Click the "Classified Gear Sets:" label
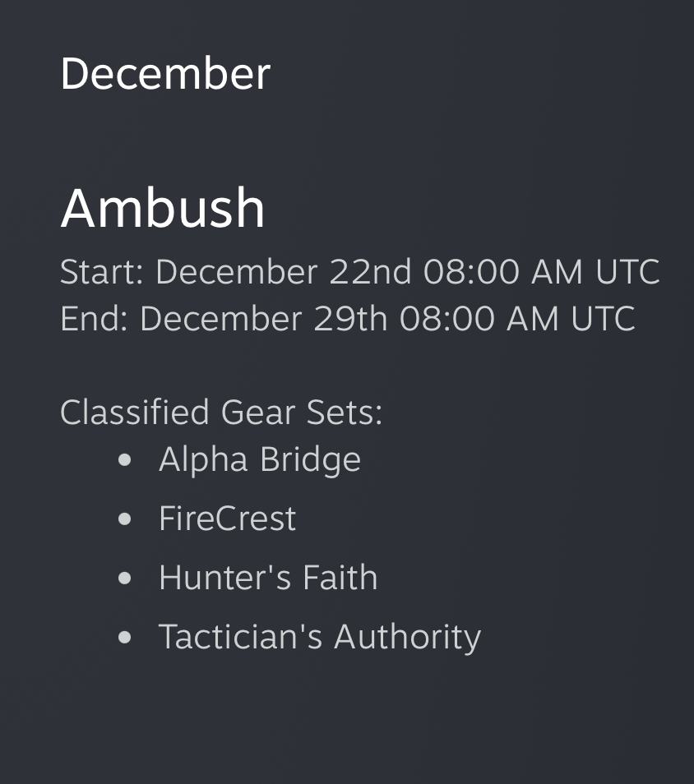 [x=221, y=412]
